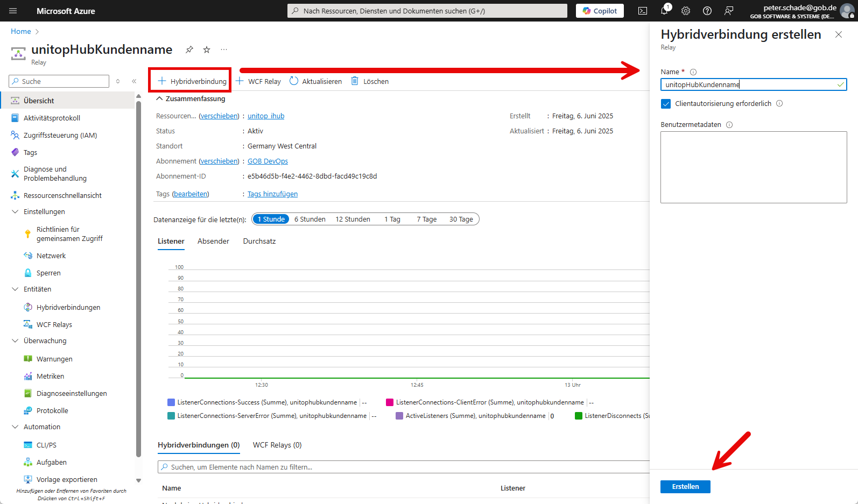The height and width of the screenshot is (504, 858).
Task: Select the 6 Stunden time range
Action: tap(310, 219)
